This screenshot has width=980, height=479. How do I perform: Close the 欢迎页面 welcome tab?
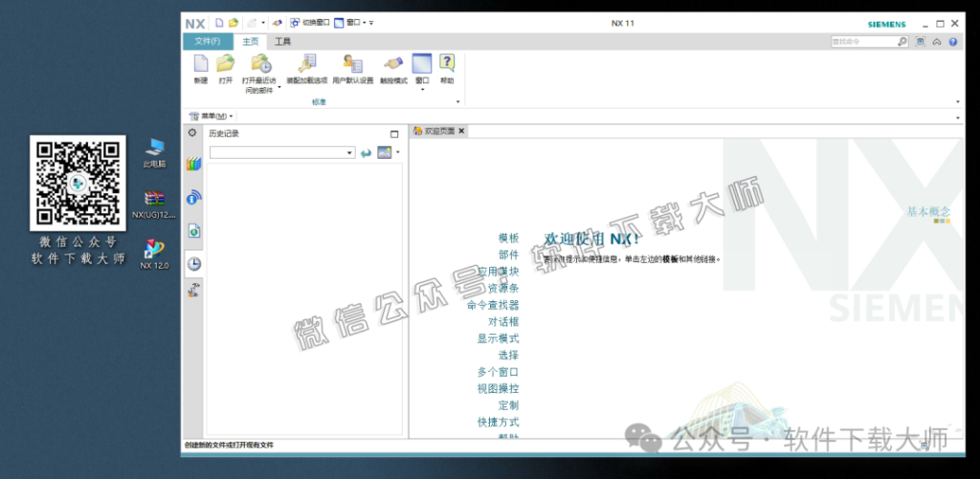461,131
